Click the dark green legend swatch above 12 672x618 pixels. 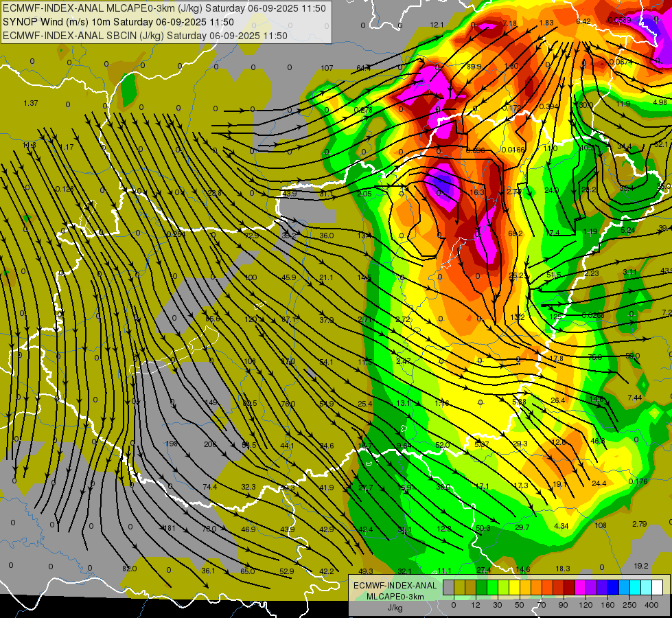point(482,587)
